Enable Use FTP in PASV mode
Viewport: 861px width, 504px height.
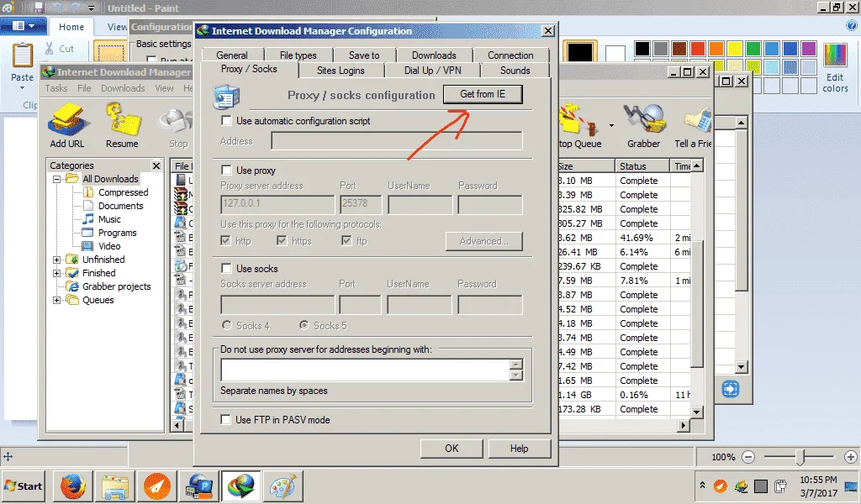click(x=225, y=419)
